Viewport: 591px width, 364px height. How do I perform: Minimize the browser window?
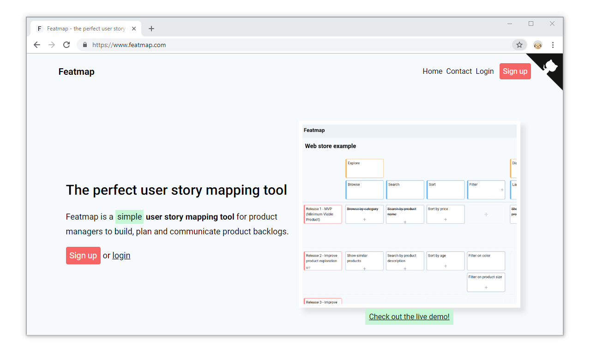click(x=510, y=24)
